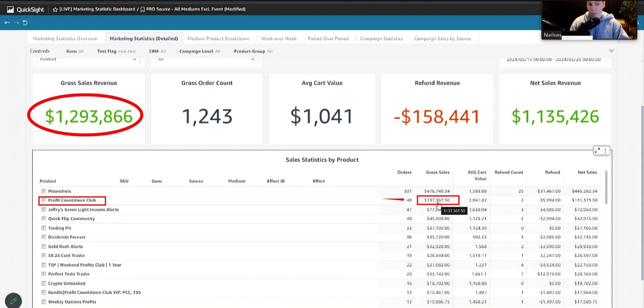
Task: Expand the Moonshots product row
Action: point(44,191)
